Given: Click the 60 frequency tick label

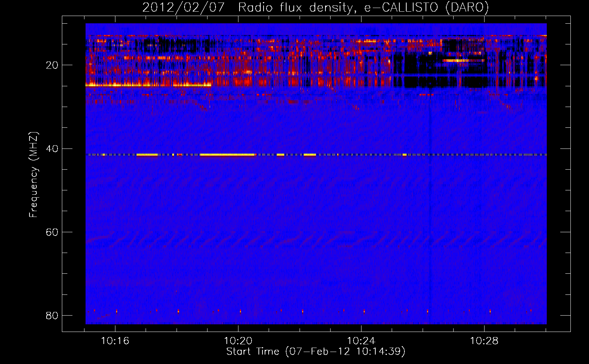Looking at the screenshot, I should tap(52, 232).
